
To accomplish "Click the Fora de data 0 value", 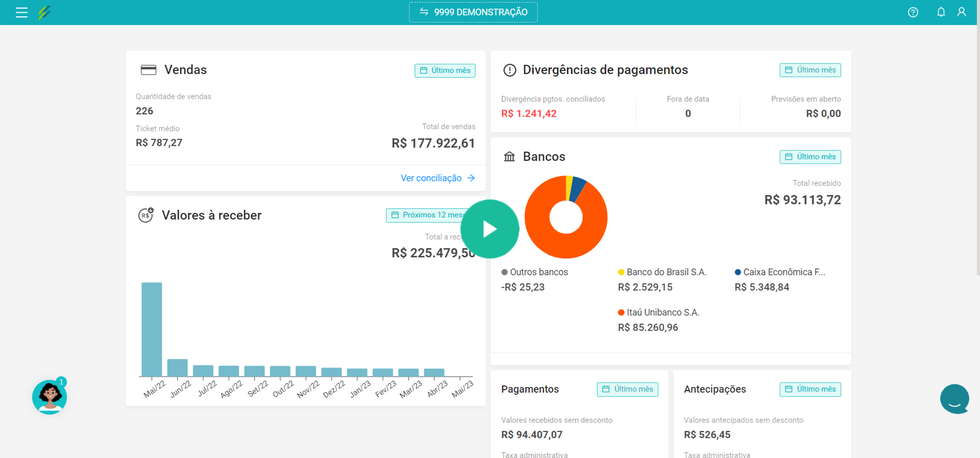I will [688, 114].
